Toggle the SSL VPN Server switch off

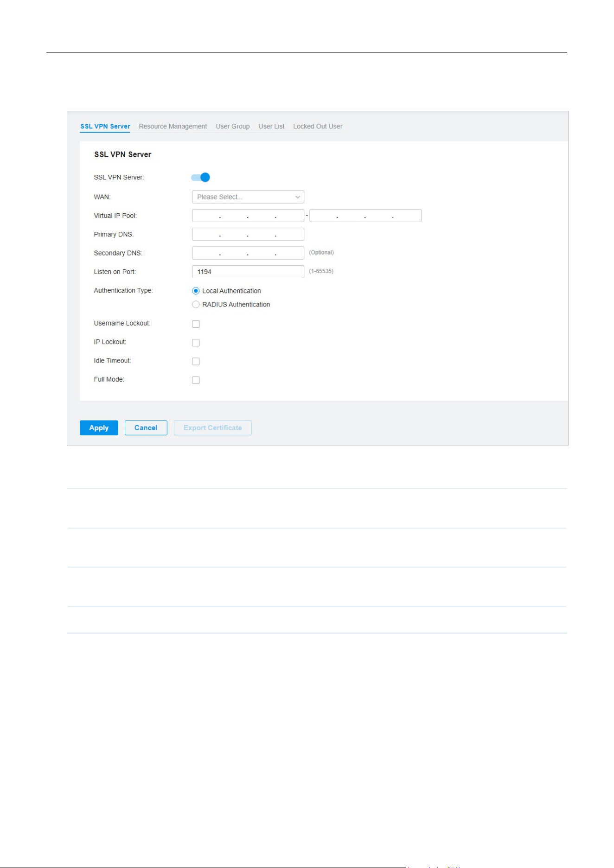click(201, 177)
